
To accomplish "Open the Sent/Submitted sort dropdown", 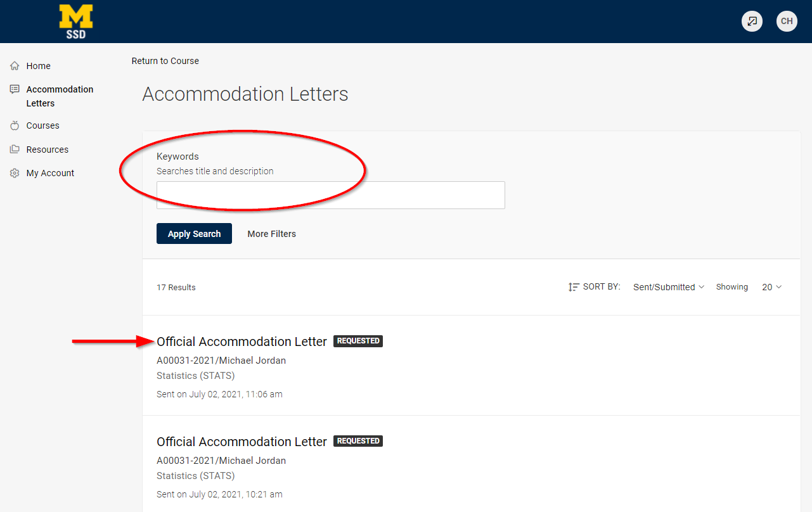I will pyautogui.click(x=667, y=286).
